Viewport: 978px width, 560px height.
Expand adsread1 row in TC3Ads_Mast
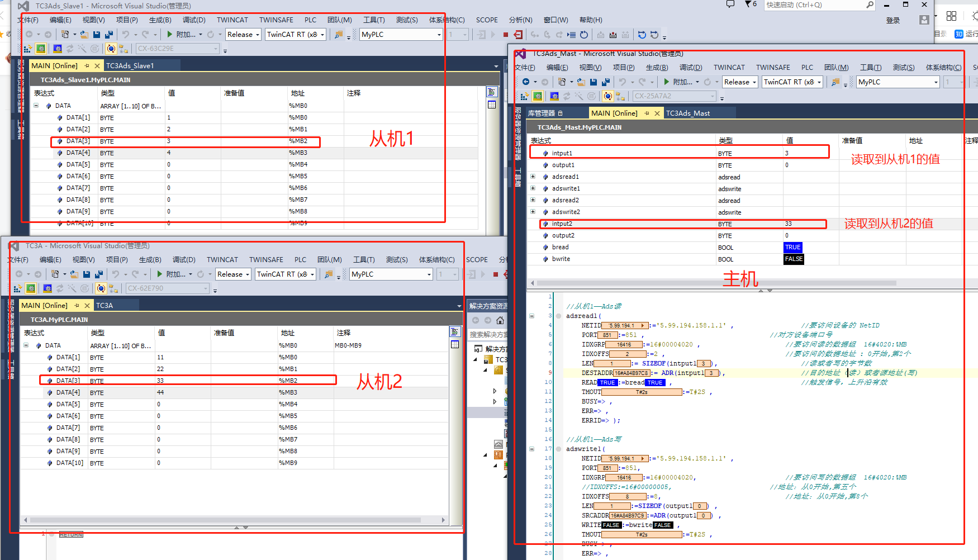pyautogui.click(x=533, y=177)
